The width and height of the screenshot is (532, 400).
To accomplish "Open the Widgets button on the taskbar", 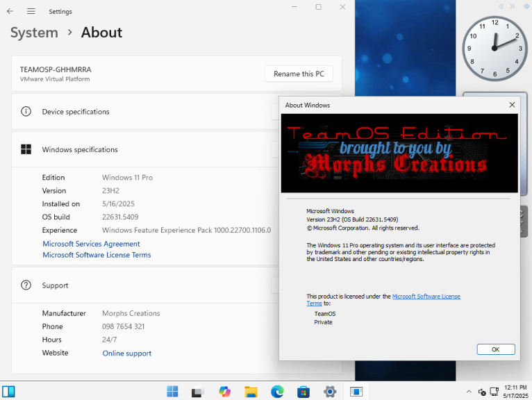I will pyautogui.click(x=8, y=392).
